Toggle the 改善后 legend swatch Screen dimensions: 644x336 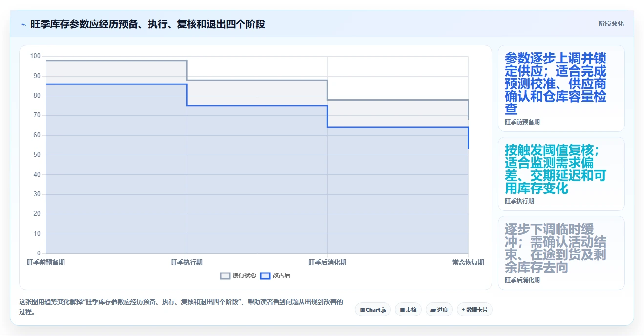(265, 276)
